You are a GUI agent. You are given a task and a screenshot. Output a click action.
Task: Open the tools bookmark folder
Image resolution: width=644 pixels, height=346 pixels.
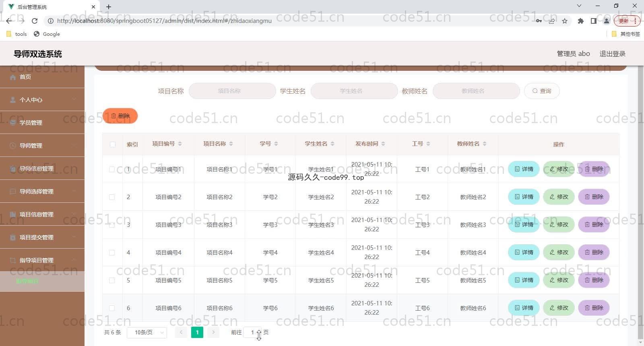pyautogui.click(x=17, y=34)
